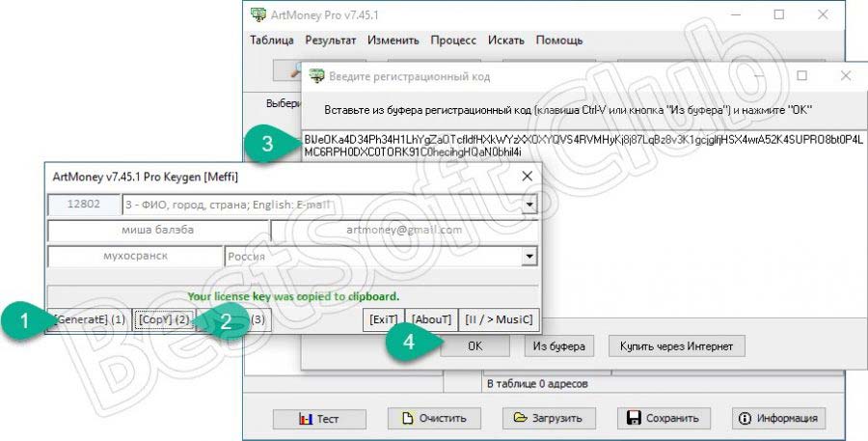Click the CopY (2) button in keygen
868x441 pixels.
(164, 319)
